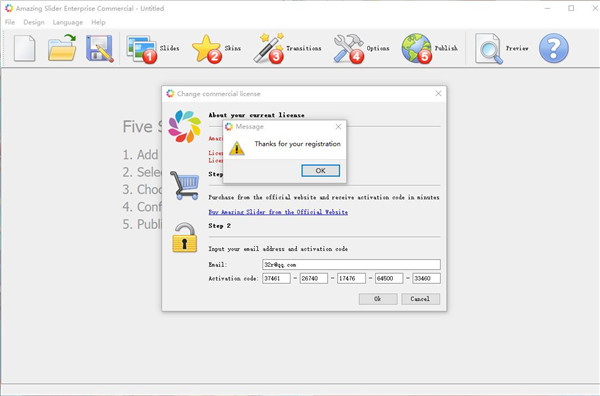
Task: Open the Design menu
Action: [34, 22]
